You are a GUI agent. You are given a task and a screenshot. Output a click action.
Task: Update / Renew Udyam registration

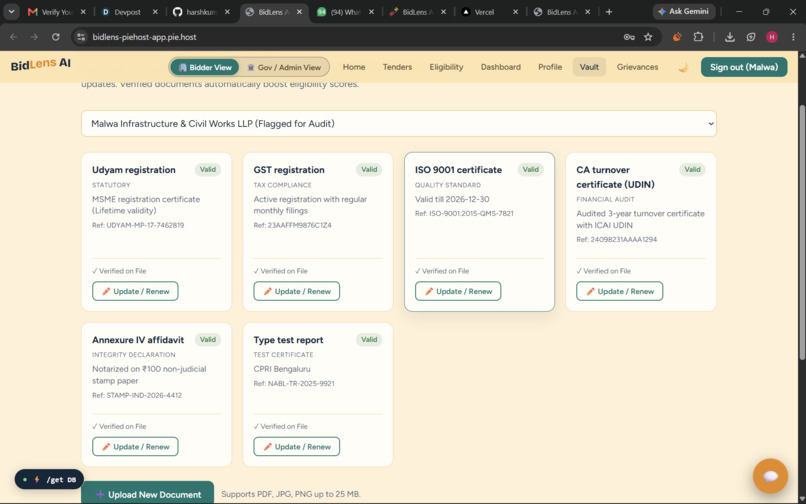[135, 291]
